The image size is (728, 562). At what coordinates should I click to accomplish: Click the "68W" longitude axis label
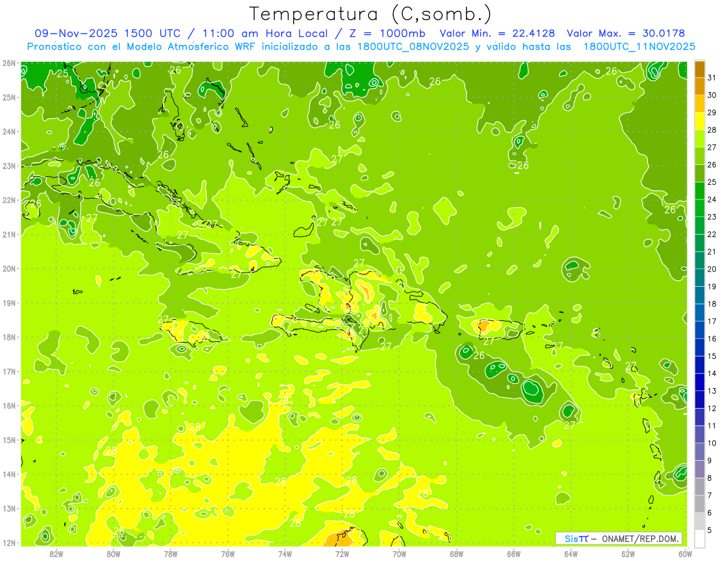(x=457, y=554)
